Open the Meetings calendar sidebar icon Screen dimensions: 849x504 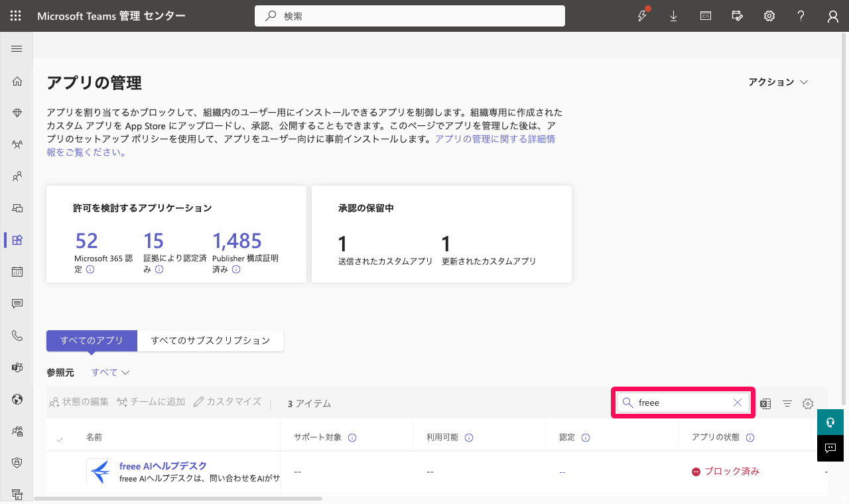pos(17,272)
